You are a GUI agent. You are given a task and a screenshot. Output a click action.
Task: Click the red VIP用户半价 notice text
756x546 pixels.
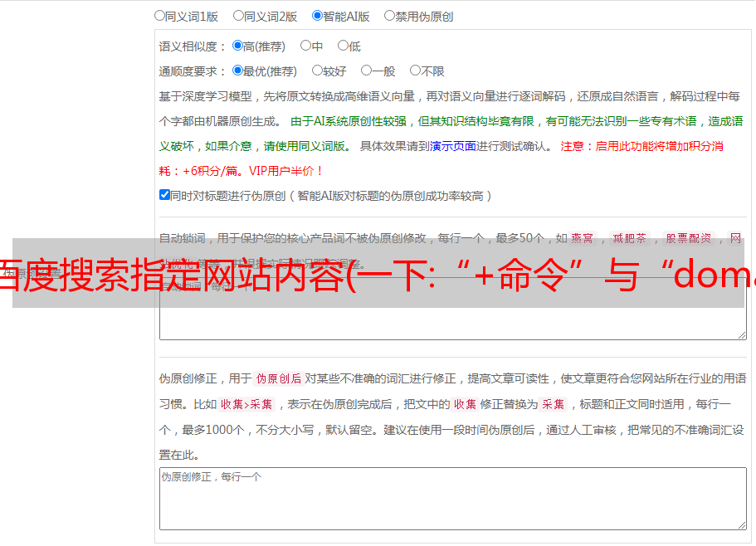pos(285,171)
